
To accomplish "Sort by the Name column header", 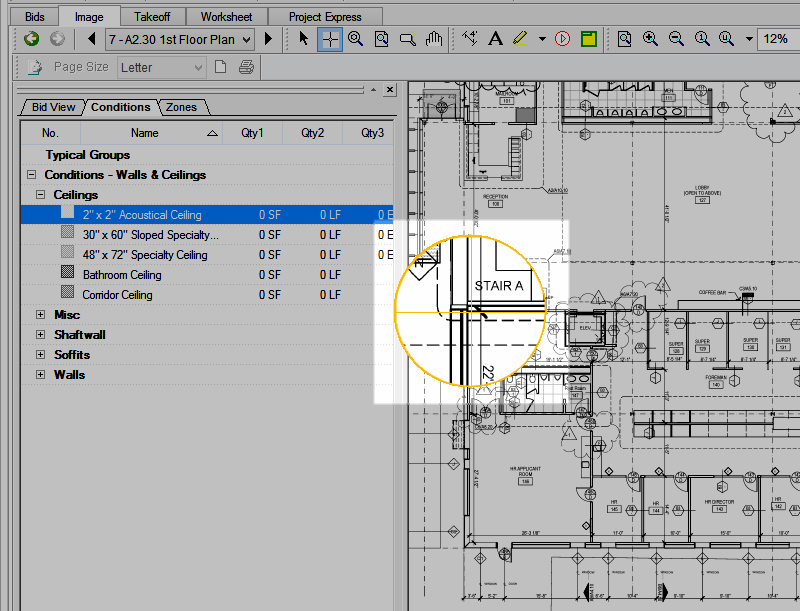I will click(152, 133).
